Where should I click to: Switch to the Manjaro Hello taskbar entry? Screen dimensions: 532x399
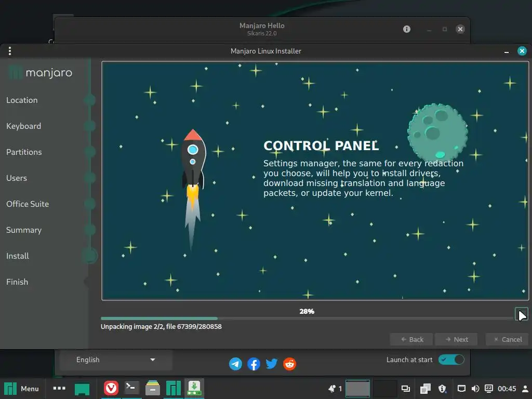point(174,388)
